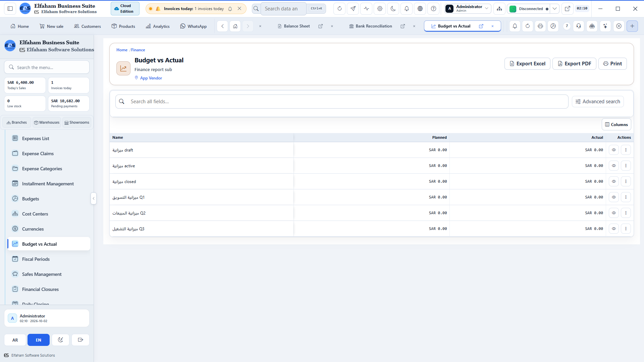Click the Search all fields input
This screenshot has height=362, width=644.
point(342,102)
